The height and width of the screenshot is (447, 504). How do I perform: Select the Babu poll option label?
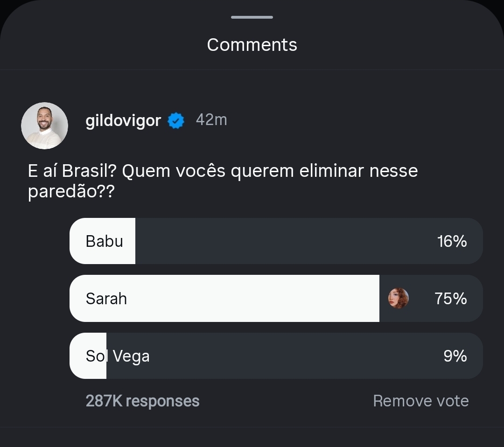click(105, 241)
